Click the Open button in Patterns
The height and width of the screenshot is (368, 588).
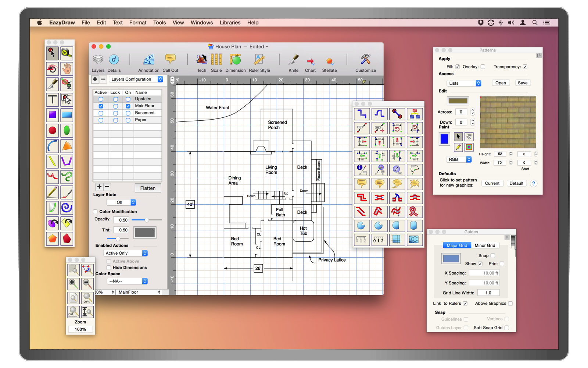tap(501, 83)
